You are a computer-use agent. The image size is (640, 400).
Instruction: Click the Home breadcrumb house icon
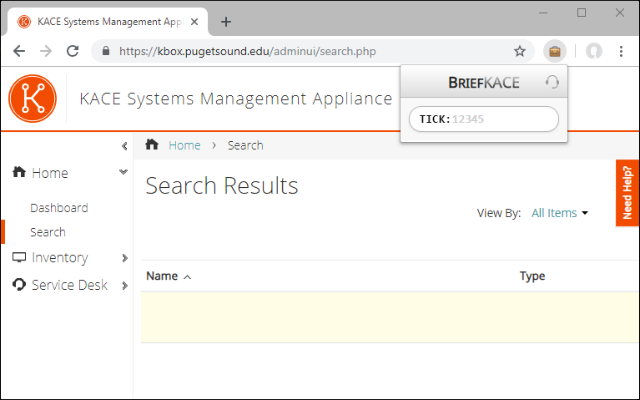152,145
